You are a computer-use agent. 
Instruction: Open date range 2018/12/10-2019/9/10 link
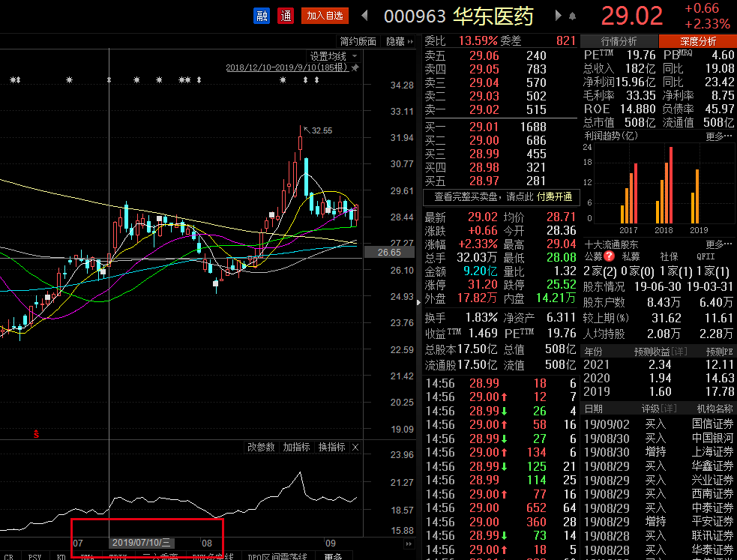286,67
